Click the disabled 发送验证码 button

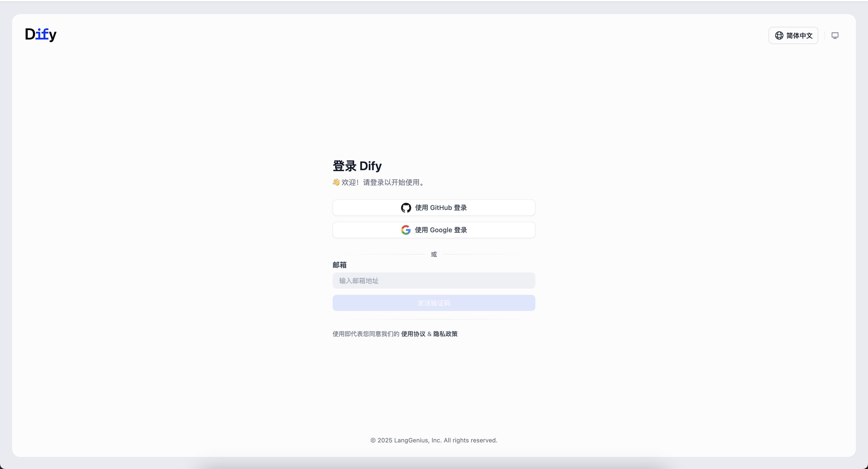[x=434, y=303]
